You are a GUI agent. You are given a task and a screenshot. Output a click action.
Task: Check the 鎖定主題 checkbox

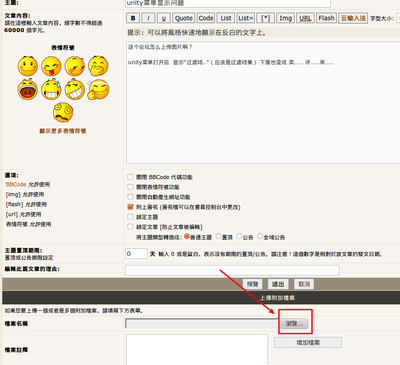[x=130, y=217]
